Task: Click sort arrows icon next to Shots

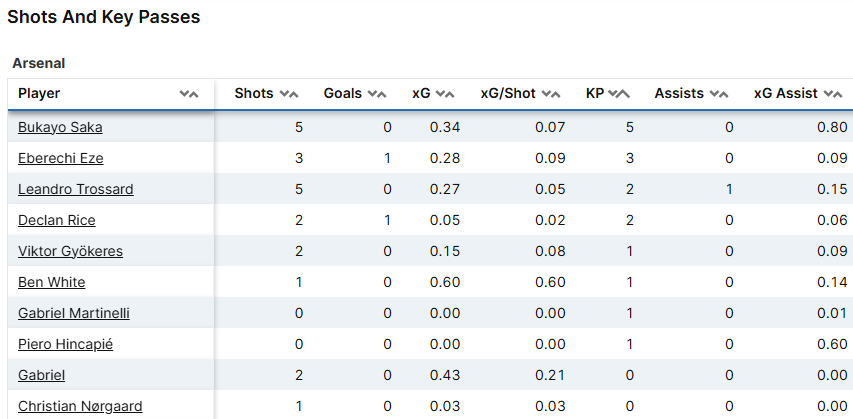Action: coord(289,94)
